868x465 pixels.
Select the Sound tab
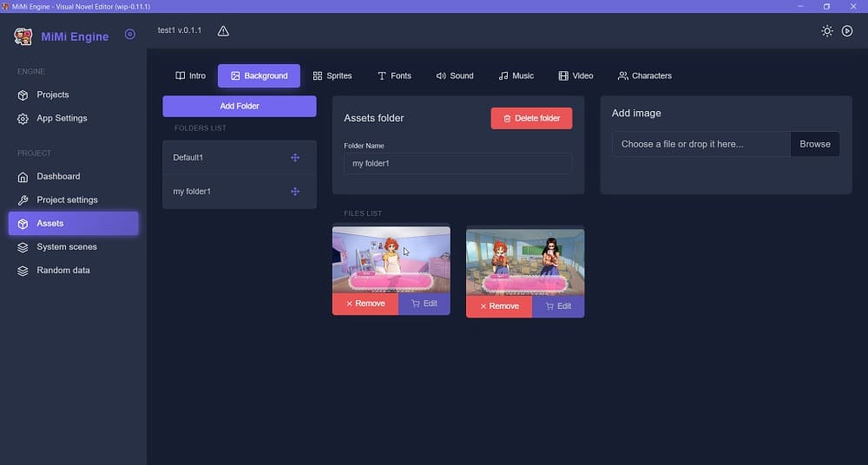pyautogui.click(x=455, y=76)
